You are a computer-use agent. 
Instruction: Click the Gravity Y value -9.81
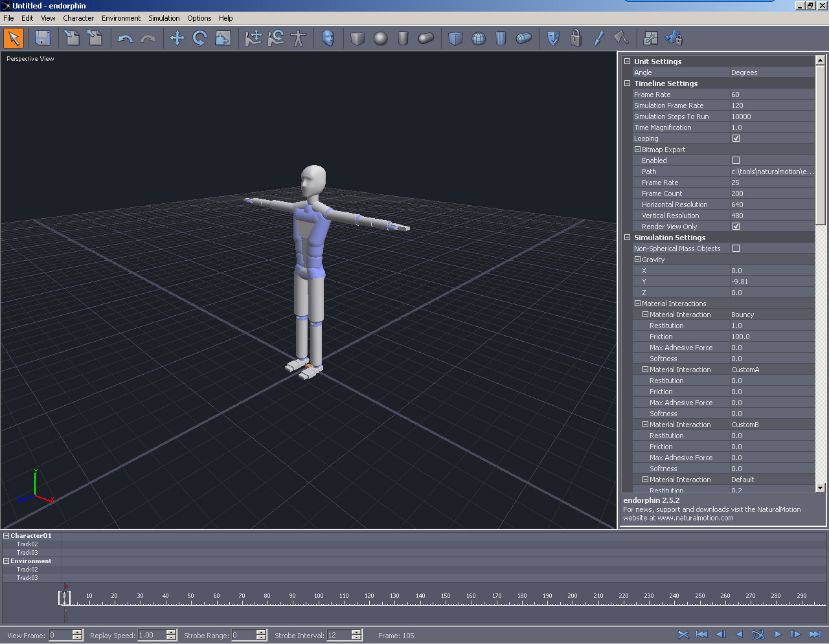pyautogui.click(x=772, y=282)
